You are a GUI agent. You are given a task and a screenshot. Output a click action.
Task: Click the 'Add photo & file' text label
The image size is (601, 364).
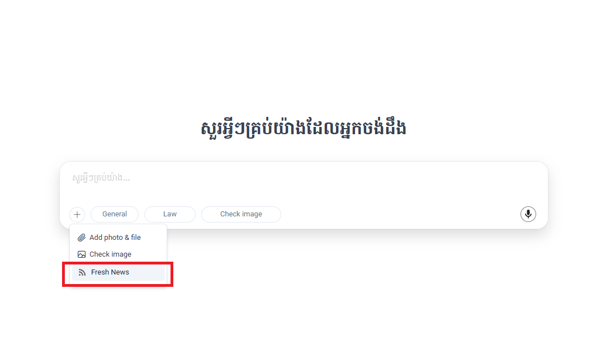[115, 238]
